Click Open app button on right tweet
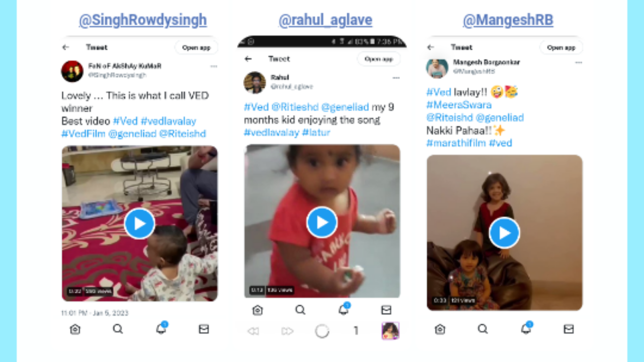 (561, 47)
